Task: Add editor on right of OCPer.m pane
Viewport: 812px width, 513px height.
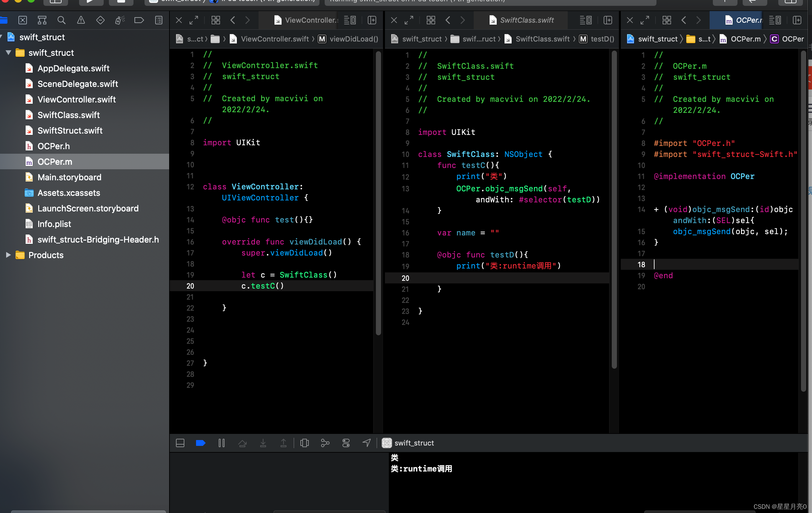Action: (x=797, y=20)
